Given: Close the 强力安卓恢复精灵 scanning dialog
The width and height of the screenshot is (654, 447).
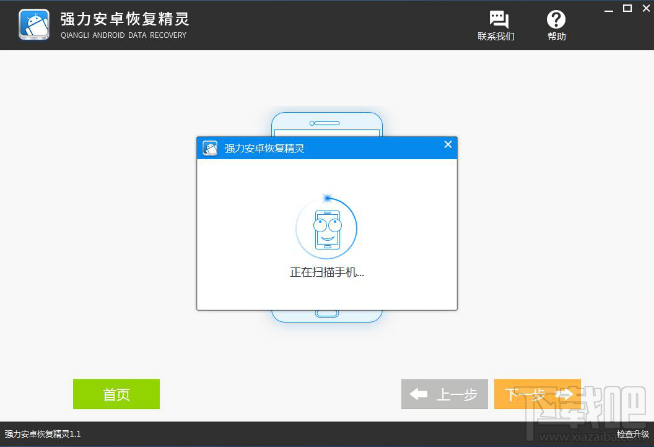Looking at the screenshot, I should coord(448,144).
